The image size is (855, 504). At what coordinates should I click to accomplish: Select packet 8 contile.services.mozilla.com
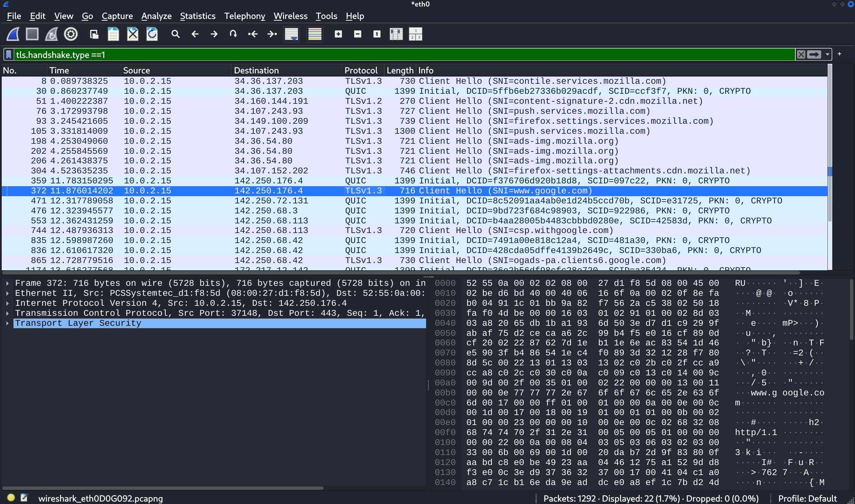(x=414, y=81)
